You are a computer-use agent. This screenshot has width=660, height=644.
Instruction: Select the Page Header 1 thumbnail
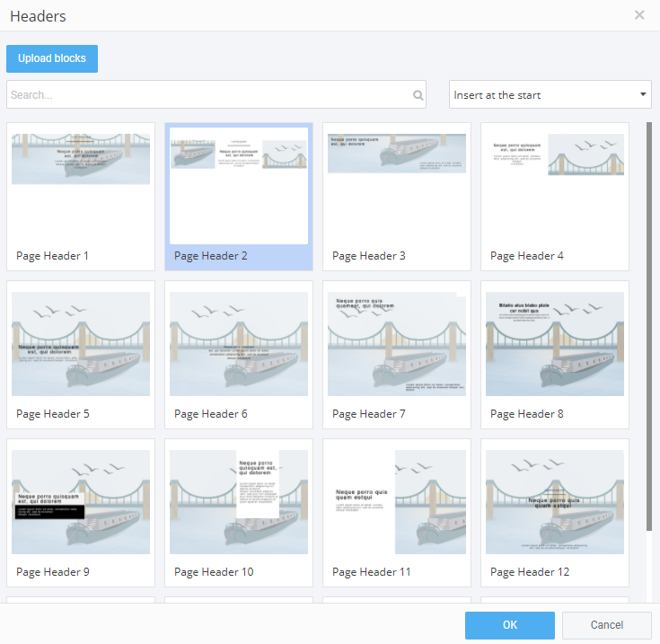click(81, 196)
